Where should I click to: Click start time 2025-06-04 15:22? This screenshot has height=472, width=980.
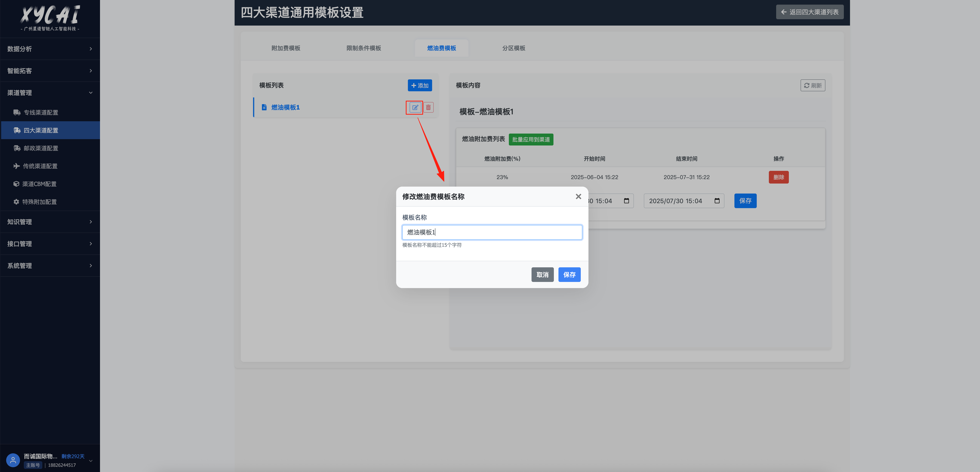click(594, 177)
